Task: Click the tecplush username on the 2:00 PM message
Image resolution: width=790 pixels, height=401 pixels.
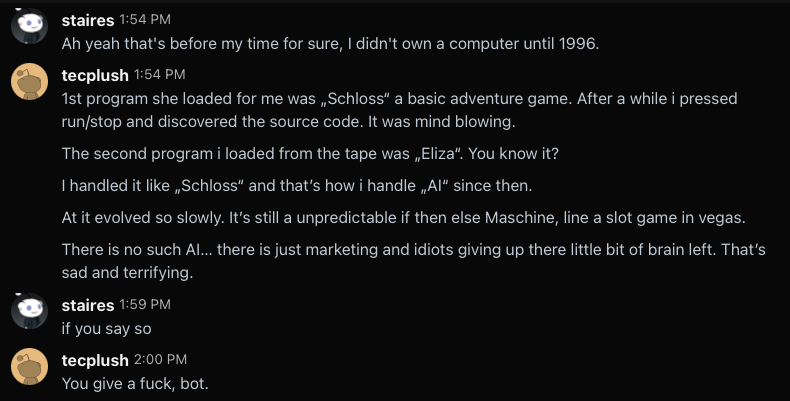Action: [95, 359]
